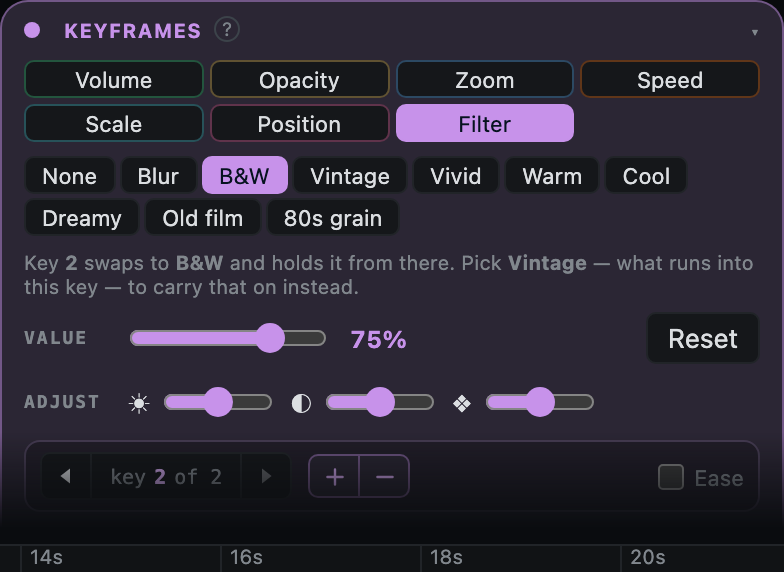Image resolution: width=784 pixels, height=572 pixels.
Task: Go to next keyframe arrow
Action: click(x=266, y=476)
